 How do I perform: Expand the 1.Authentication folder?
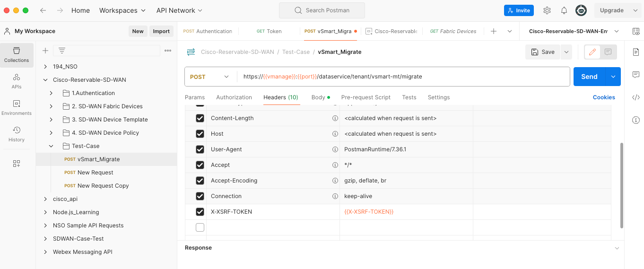(x=51, y=93)
